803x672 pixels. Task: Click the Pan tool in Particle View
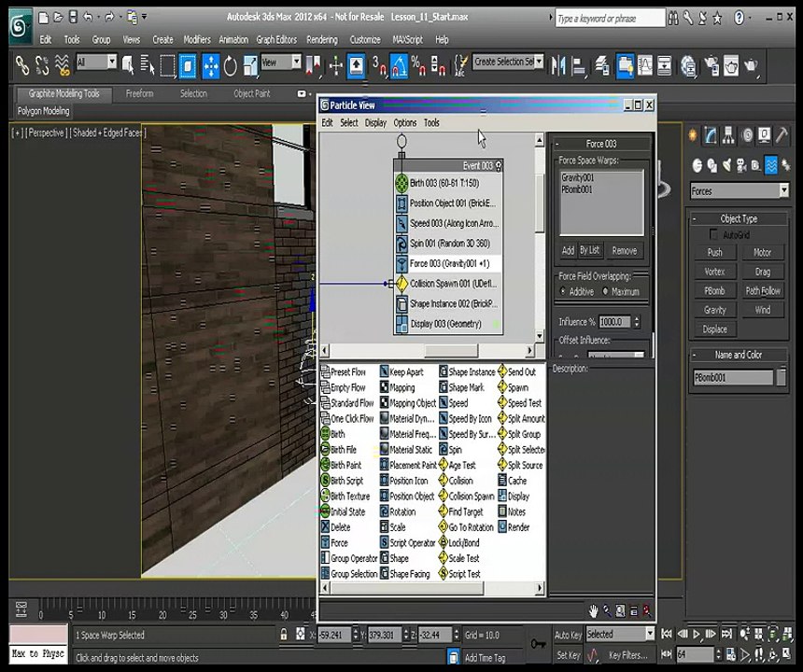[x=593, y=610]
